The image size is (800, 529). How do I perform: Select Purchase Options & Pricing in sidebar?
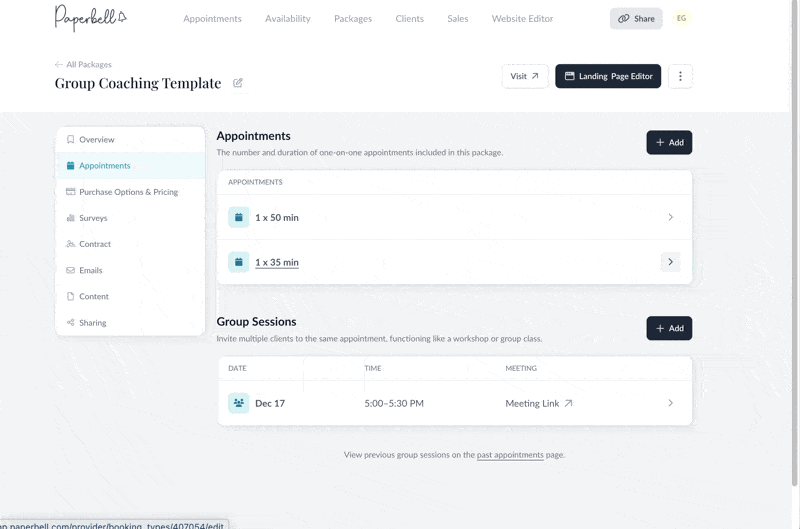128,192
